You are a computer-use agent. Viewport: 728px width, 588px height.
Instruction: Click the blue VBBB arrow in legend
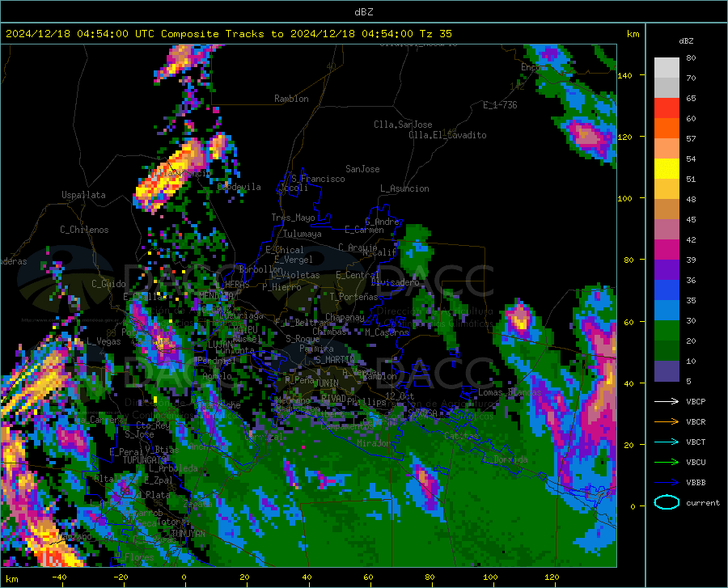coord(667,482)
